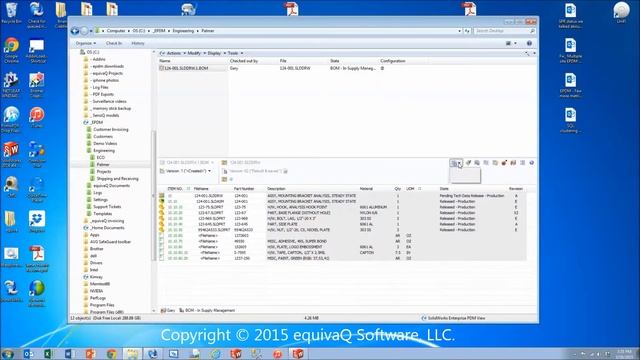
Task: Open PowerPoint from the taskbar
Action: [x=90, y=354]
